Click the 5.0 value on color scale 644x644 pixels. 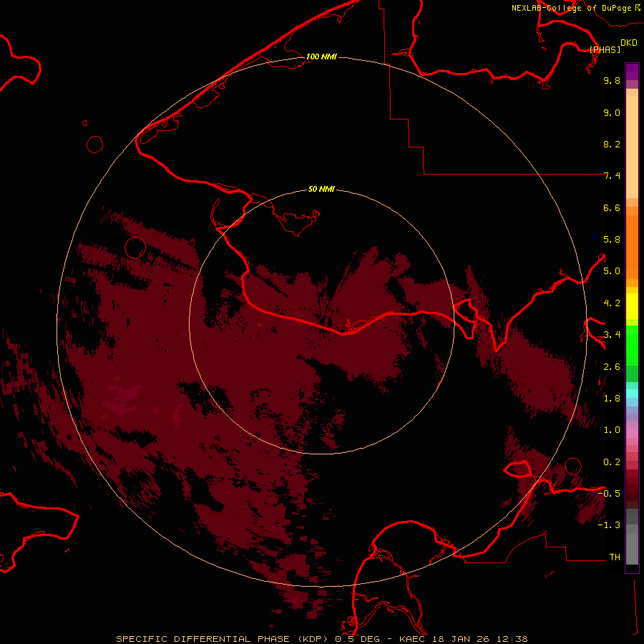612,271
